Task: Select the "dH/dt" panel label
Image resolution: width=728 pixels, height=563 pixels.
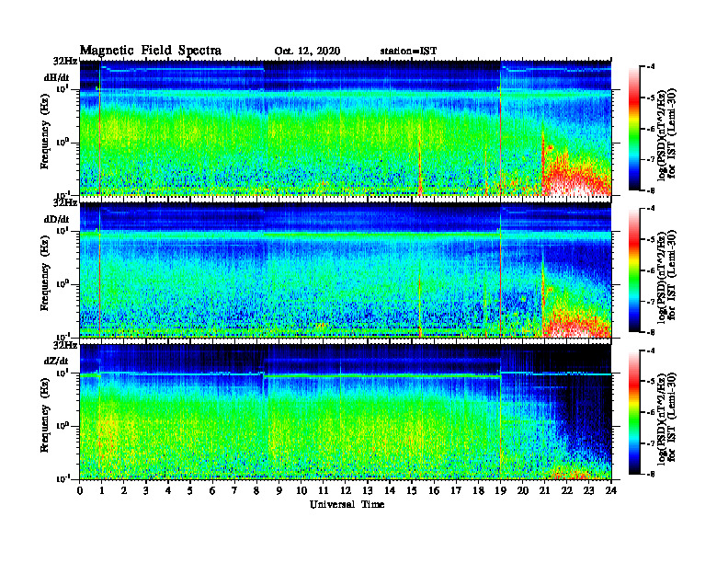Action: tap(57, 78)
